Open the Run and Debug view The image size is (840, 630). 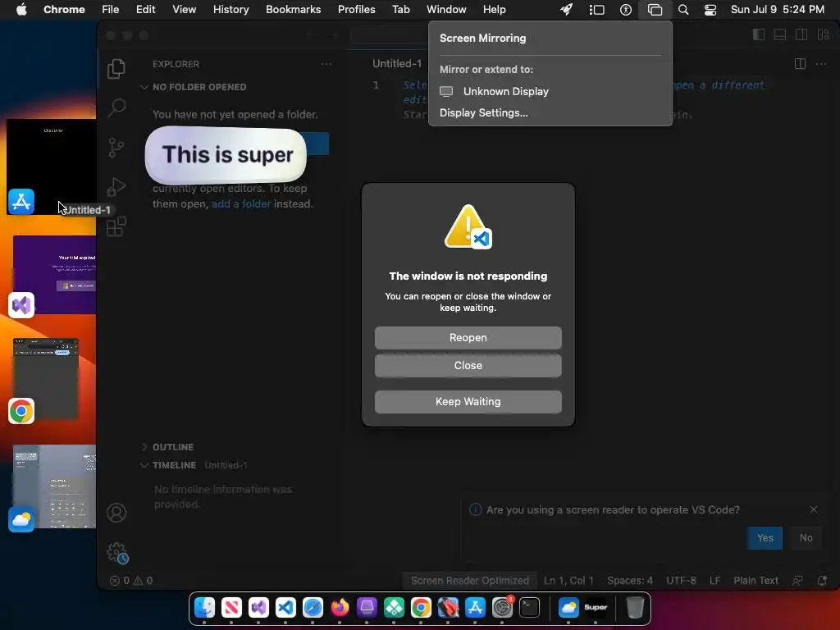coord(116,187)
